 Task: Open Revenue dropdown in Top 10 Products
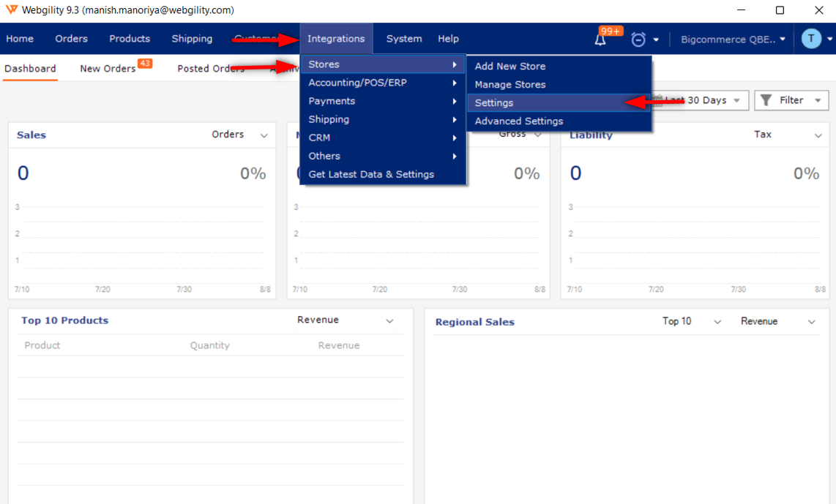point(345,320)
